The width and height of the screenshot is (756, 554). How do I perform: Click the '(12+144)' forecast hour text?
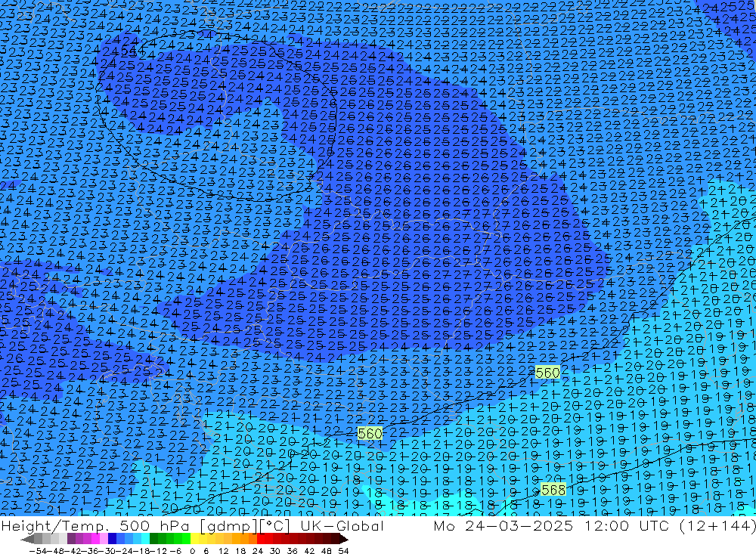tap(718, 525)
